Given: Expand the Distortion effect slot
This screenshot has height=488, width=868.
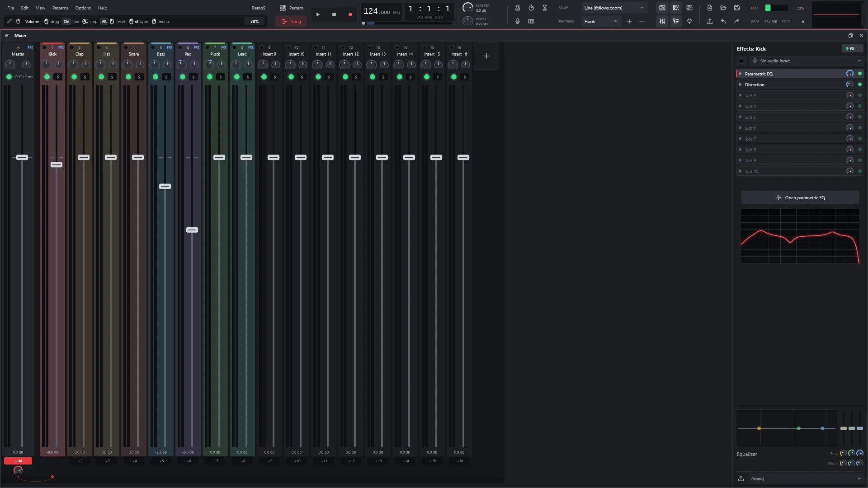Looking at the screenshot, I should (741, 84).
